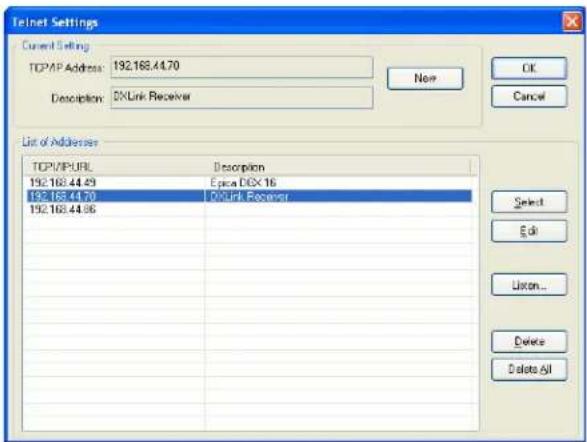Image resolution: width=587 pixels, height=442 pixels.
Task: Click the TCP/IP/URL column header
Action: 114,167
